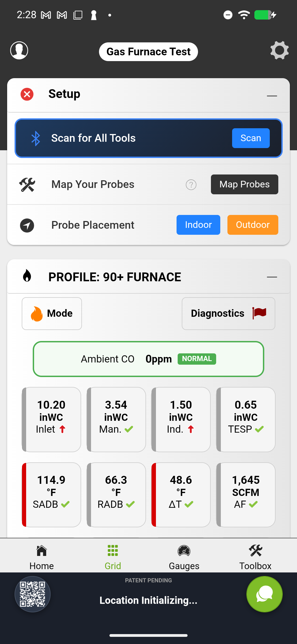Click the green checkmark on RADB
297x644 pixels.
click(130, 504)
